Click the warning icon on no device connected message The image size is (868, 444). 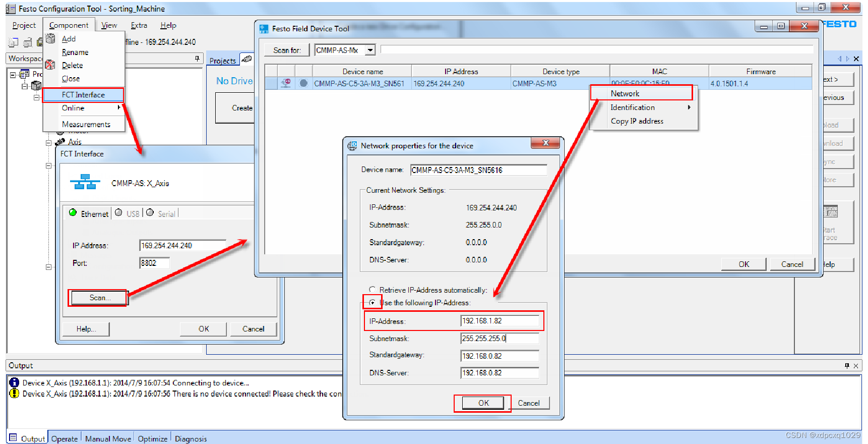coord(14,393)
